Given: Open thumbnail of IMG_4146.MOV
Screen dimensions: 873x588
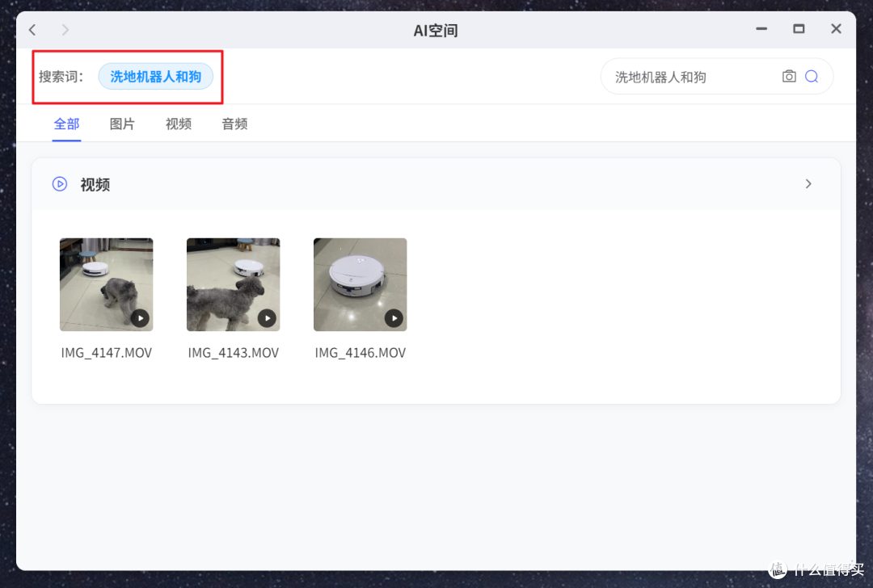Looking at the screenshot, I should pos(361,284).
